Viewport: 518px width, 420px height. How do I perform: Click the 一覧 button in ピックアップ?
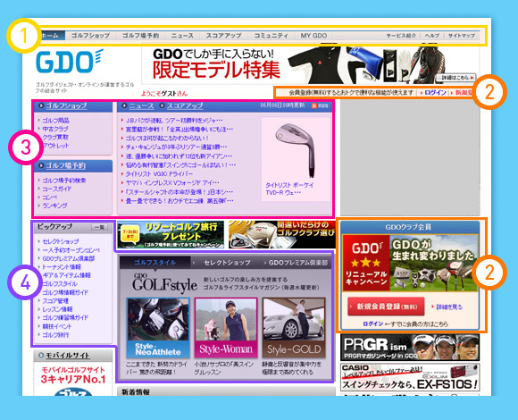click(x=99, y=227)
